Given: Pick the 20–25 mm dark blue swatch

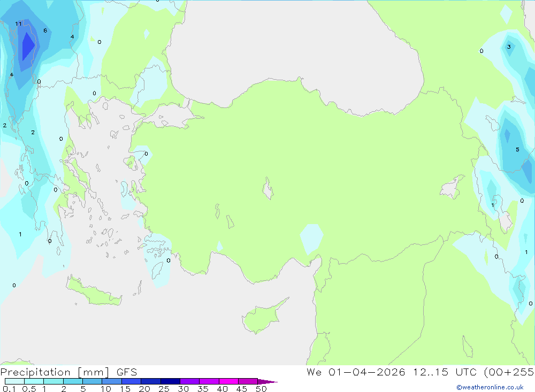Looking at the screenshot, I should click(150, 381).
